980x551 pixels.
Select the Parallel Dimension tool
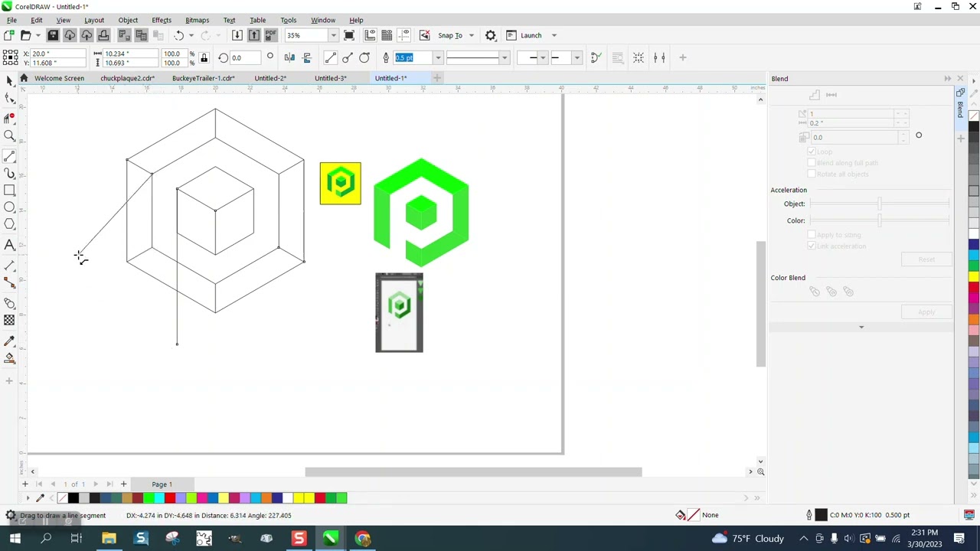pos(9,266)
